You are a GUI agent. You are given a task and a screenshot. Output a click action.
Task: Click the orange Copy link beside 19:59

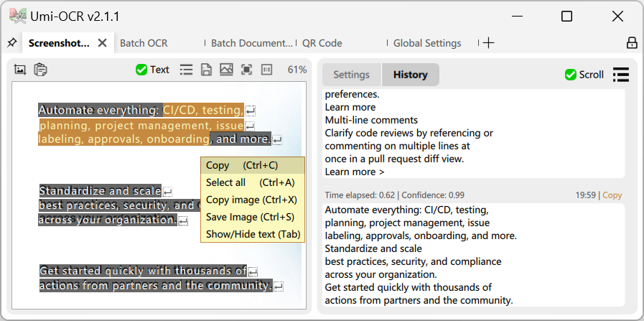(612, 195)
